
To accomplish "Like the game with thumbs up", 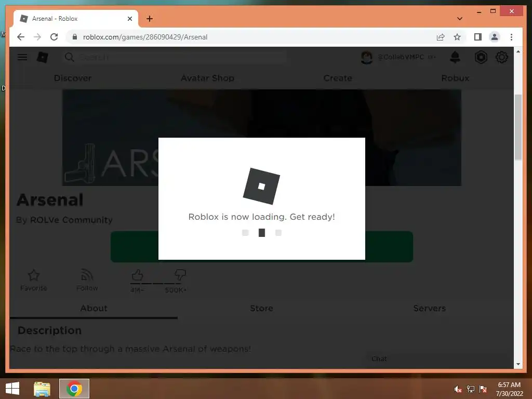I will (137, 275).
